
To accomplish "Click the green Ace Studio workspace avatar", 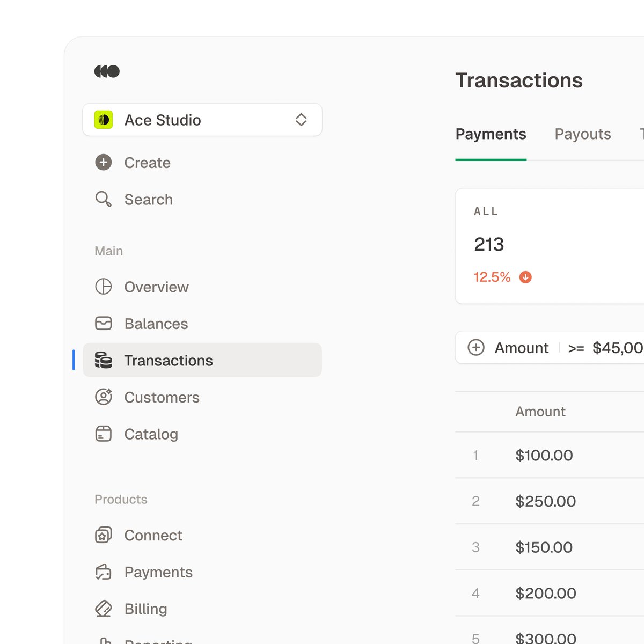I will (x=104, y=120).
